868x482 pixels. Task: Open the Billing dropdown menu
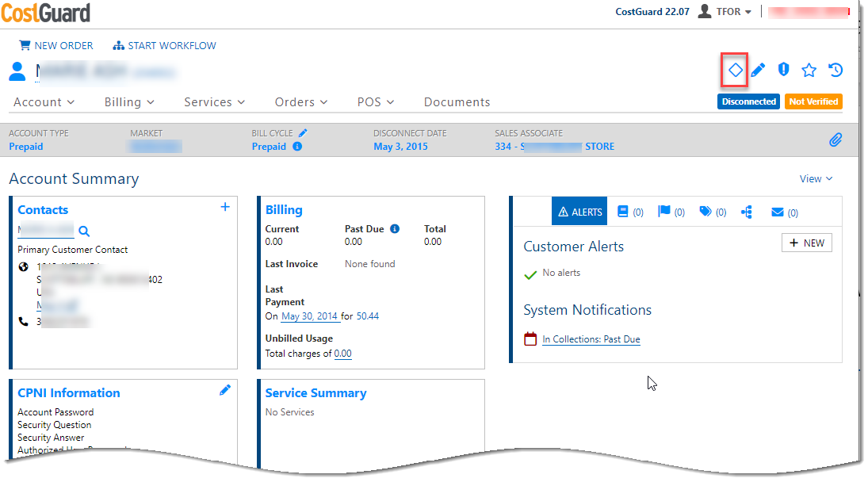coord(128,101)
